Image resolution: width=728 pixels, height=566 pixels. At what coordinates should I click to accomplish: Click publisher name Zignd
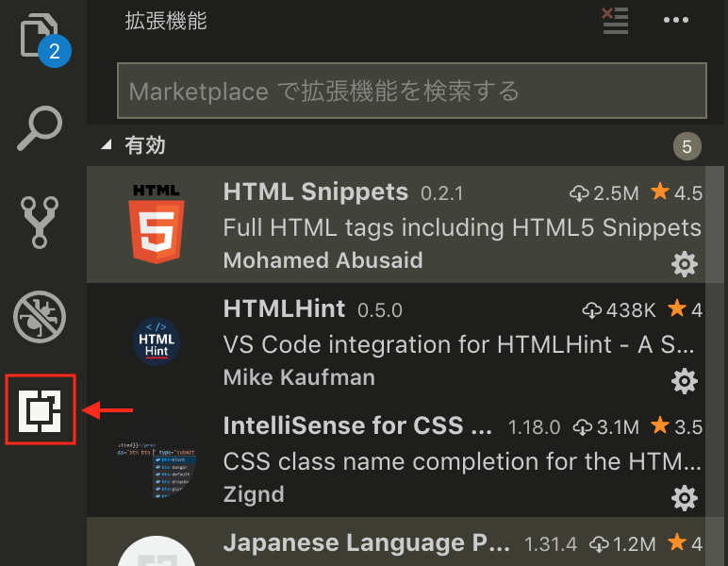coord(254,494)
